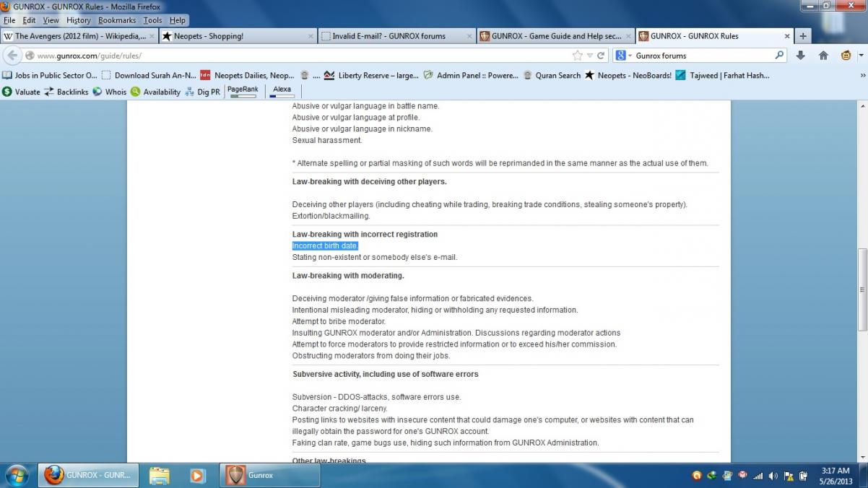Show URL history dropdown arrow
The image size is (868, 488).
point(590,56)
